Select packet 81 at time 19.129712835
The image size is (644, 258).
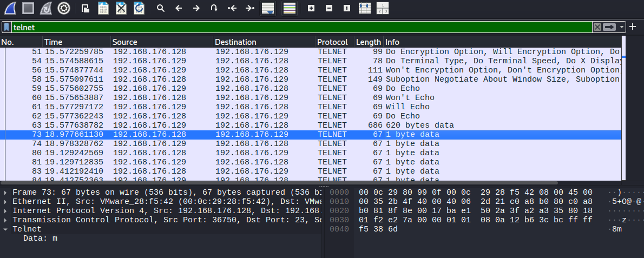tap(311, 162)
